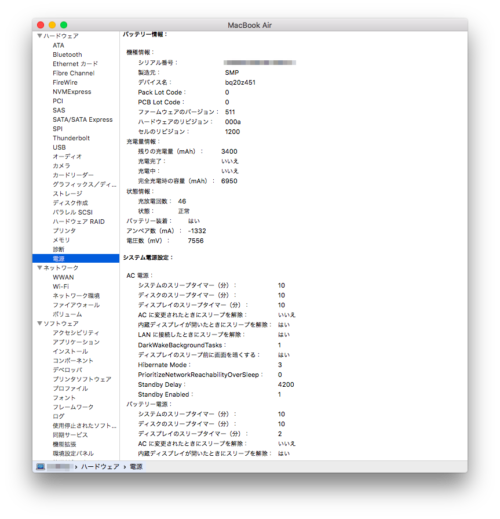Click the Standby Delay value 4200
Image resolution: width=500 pixels, height=519 pixels.
click(286, 384)
